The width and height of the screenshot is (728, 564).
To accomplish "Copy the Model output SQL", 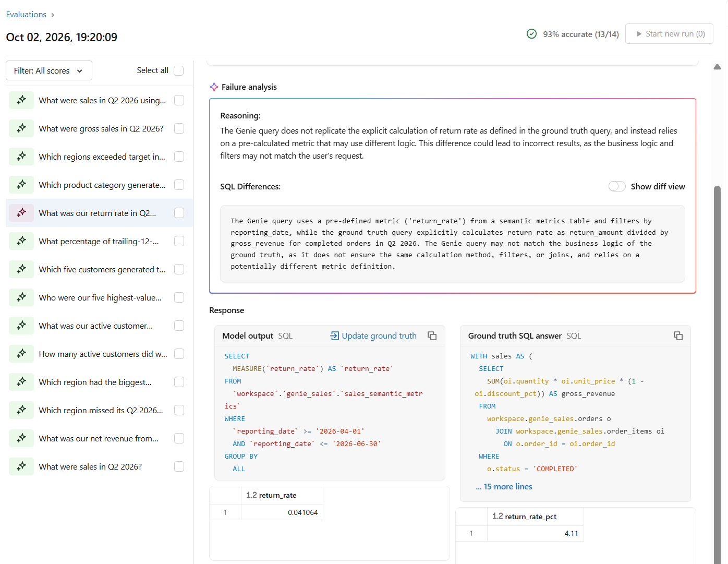I will 432,336.
